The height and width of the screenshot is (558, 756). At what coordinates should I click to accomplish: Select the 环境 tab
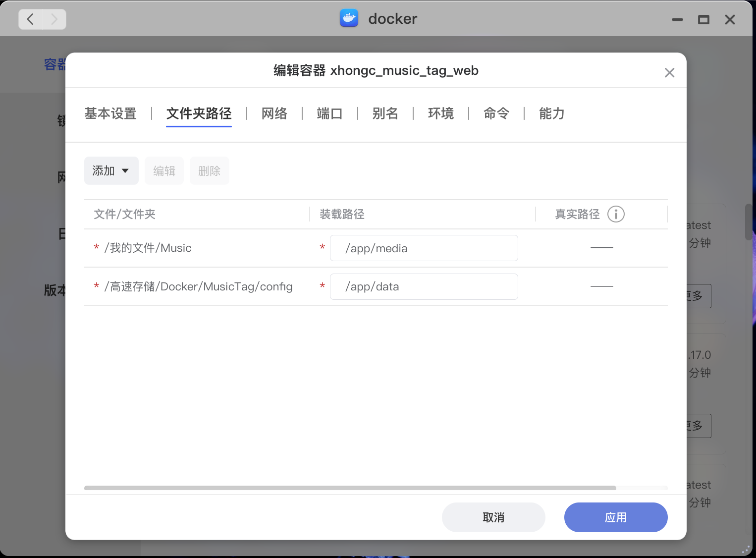tap(440, 113)
